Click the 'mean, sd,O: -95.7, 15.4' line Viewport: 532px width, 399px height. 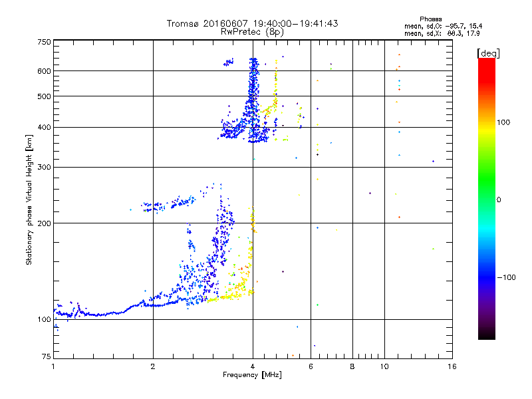tap(443, 26)
